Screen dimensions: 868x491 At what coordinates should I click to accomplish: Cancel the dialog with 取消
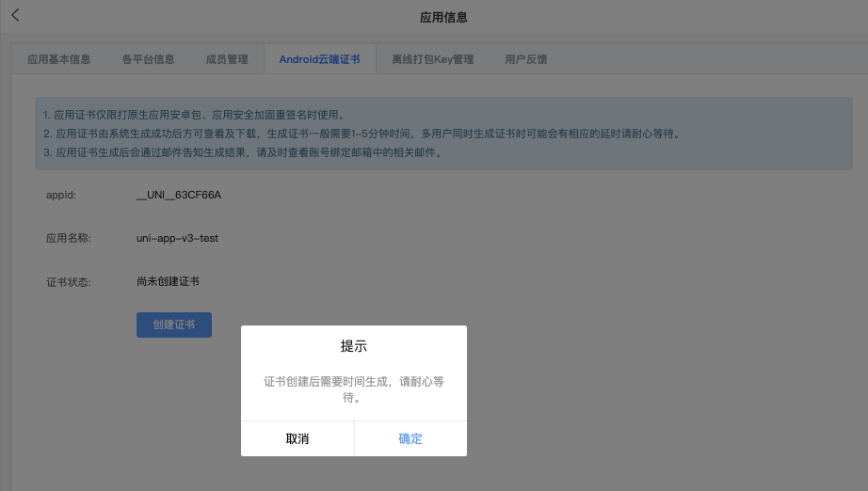point(297,438)
